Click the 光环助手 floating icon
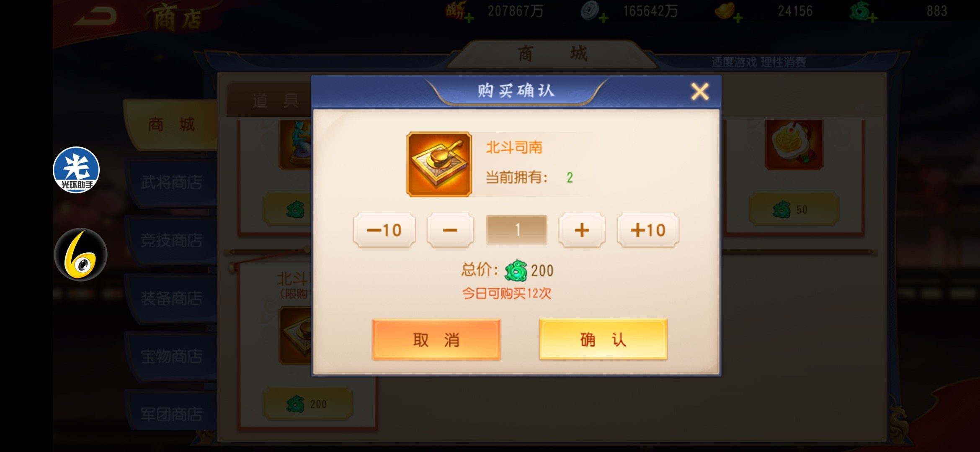980x452 pixels. (76, 170)
